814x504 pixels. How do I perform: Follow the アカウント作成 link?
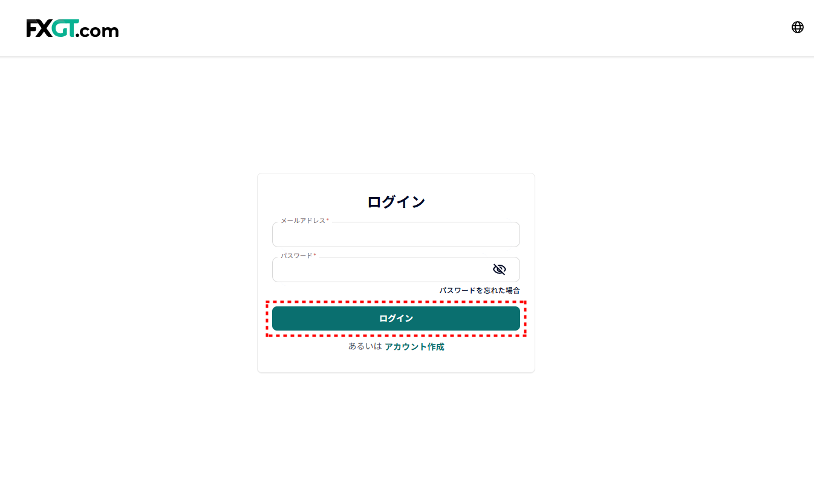(414, 347)
